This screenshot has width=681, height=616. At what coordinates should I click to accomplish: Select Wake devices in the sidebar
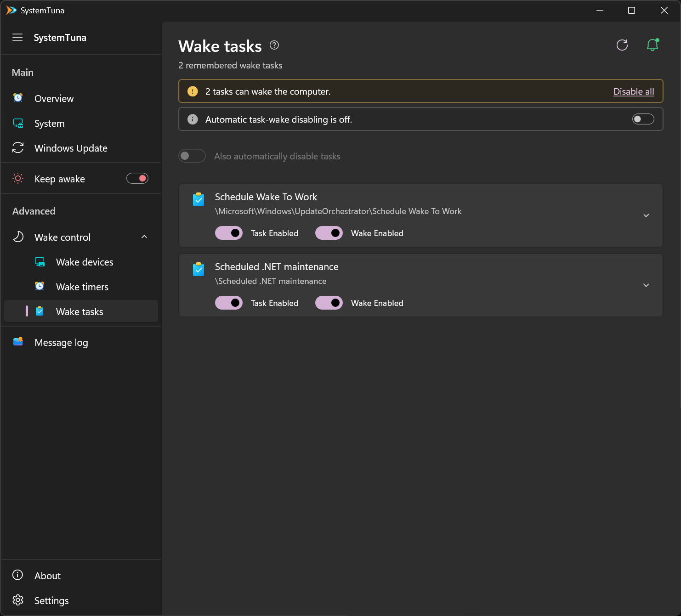[x=81, y=262]
